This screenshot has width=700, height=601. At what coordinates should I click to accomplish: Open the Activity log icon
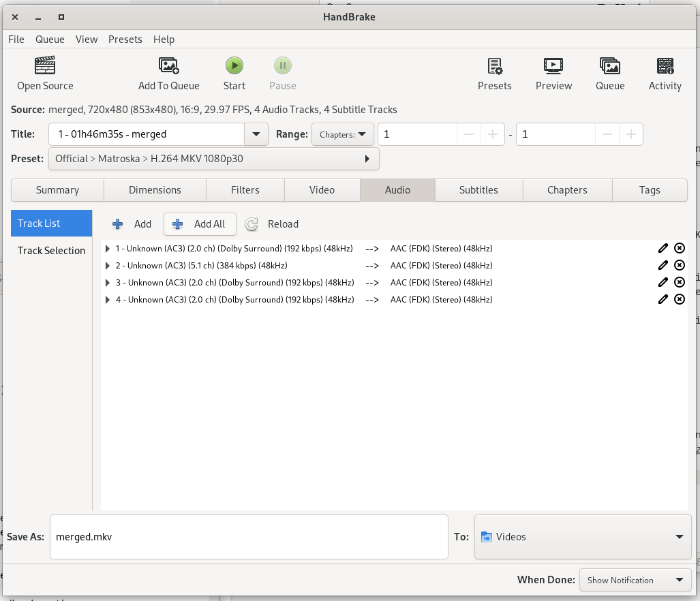pyautogui.click(x=665, y=66)
